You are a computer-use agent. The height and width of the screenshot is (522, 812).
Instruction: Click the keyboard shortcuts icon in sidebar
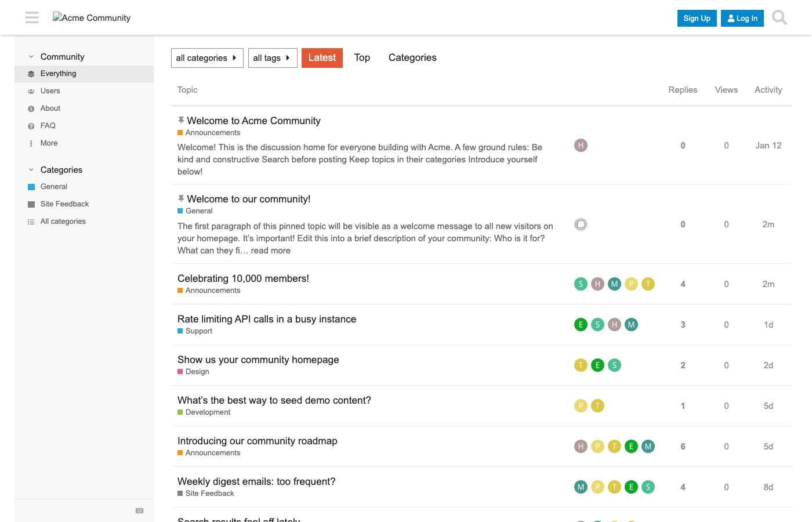[x=139, y=510]
